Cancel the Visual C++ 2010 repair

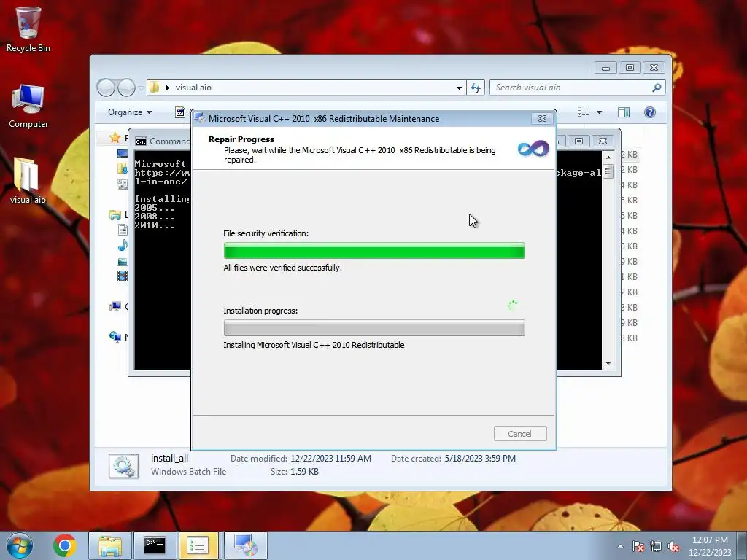(x=519, y=434)
